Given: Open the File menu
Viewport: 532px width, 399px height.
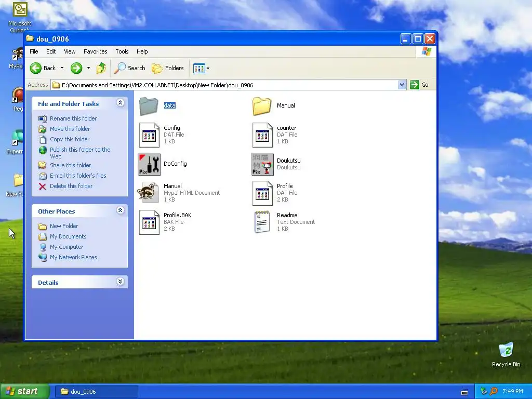Looking at the screenshot, I should click(x=34, y=51).
